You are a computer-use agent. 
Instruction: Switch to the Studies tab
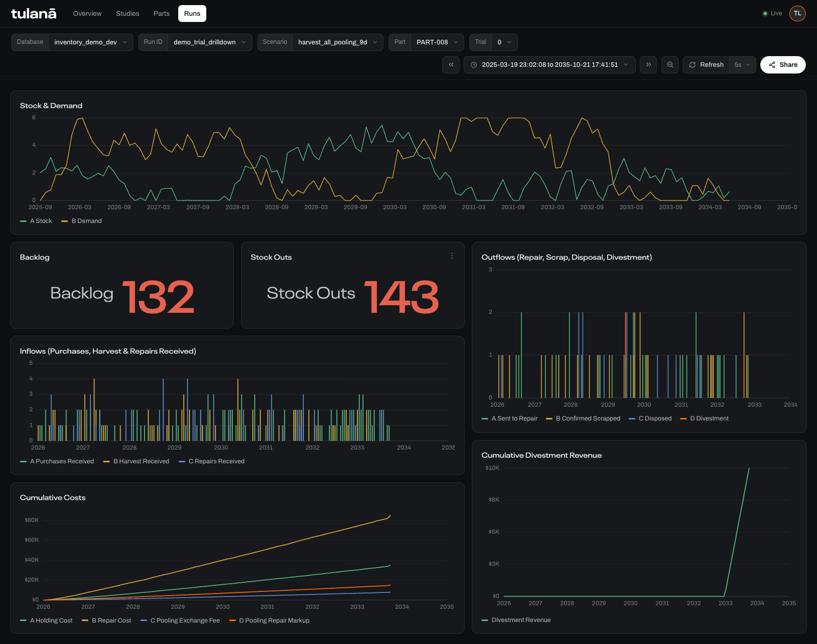128,14
